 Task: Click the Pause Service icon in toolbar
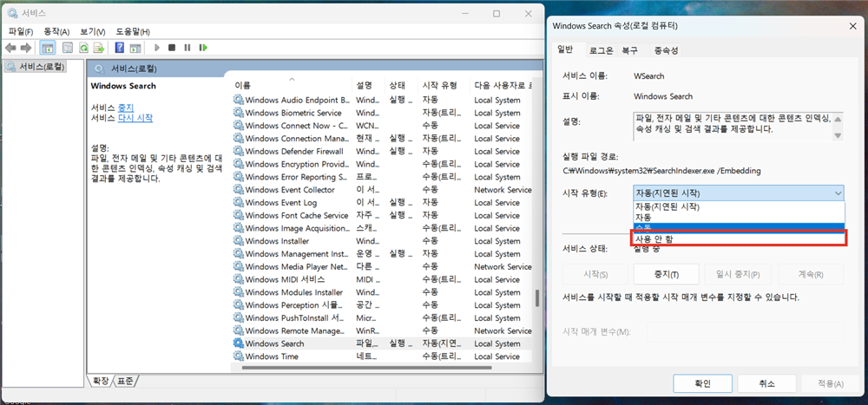pyautogui.click(x=187, y=49)
